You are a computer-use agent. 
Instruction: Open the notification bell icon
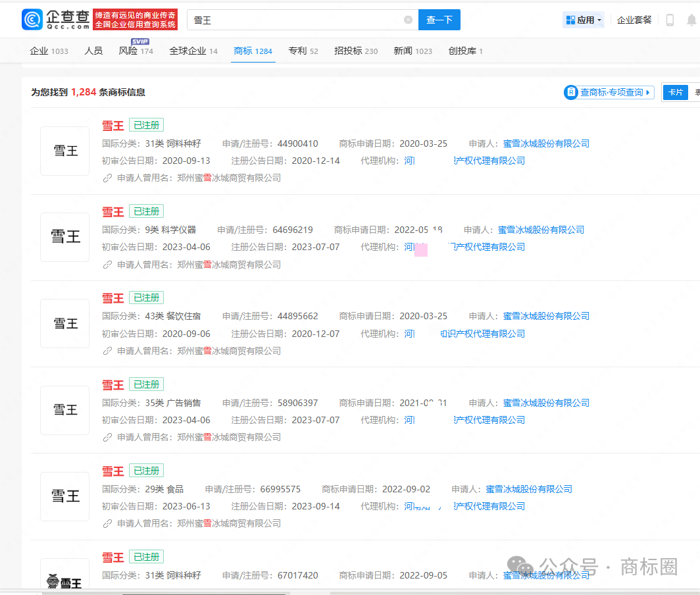[x=691, y=20]
